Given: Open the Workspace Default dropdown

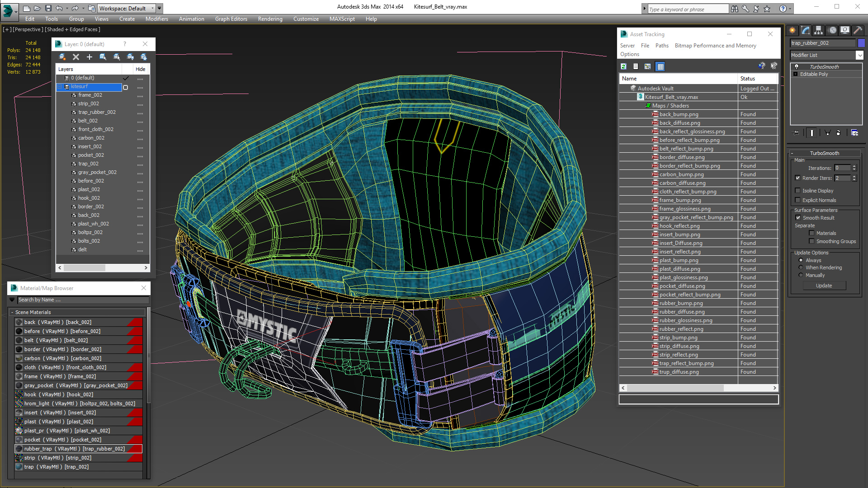Looking at the screenshot, I should pyautogui.click(x=127, y=8).
